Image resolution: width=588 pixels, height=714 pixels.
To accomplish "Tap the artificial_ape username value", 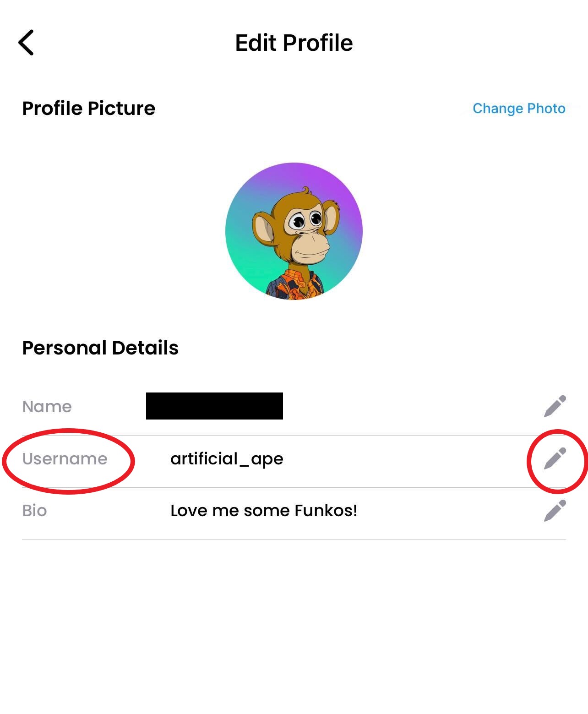I will pyautogui.click(x=227, y=459).
